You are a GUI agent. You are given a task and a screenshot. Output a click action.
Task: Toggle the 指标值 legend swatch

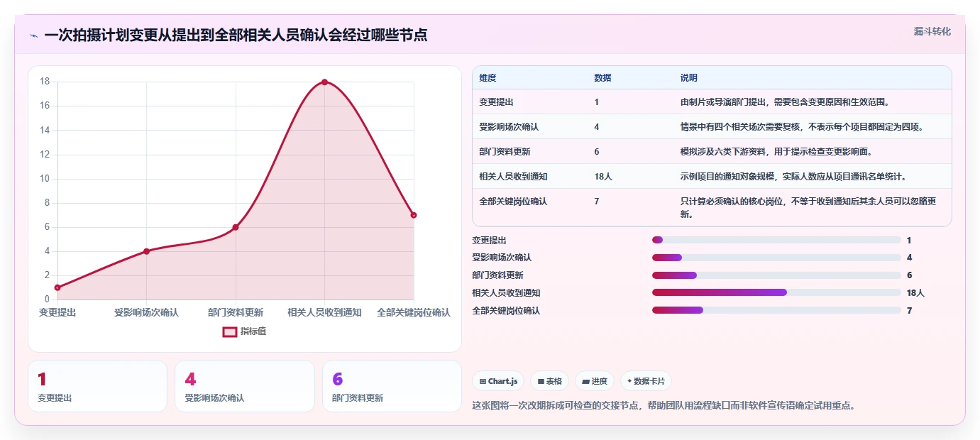[x=230, y=331]
